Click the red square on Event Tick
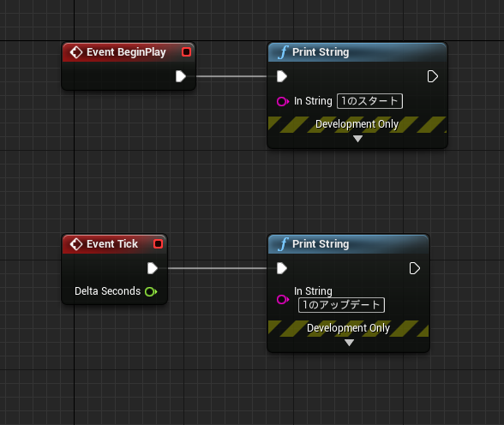This screenshot has height=425, width=504. (158, 244)
